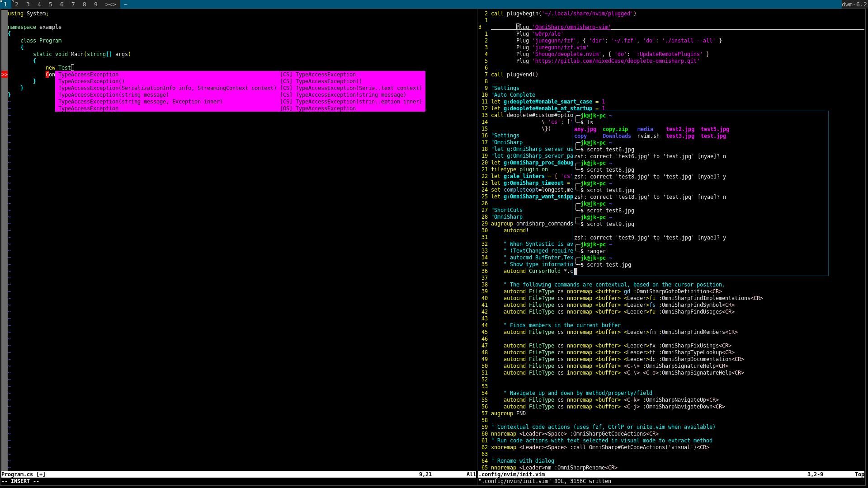Click 'static void Main(string[] args)' line
The height and width of the screenshot is (488, 868).
82,54
